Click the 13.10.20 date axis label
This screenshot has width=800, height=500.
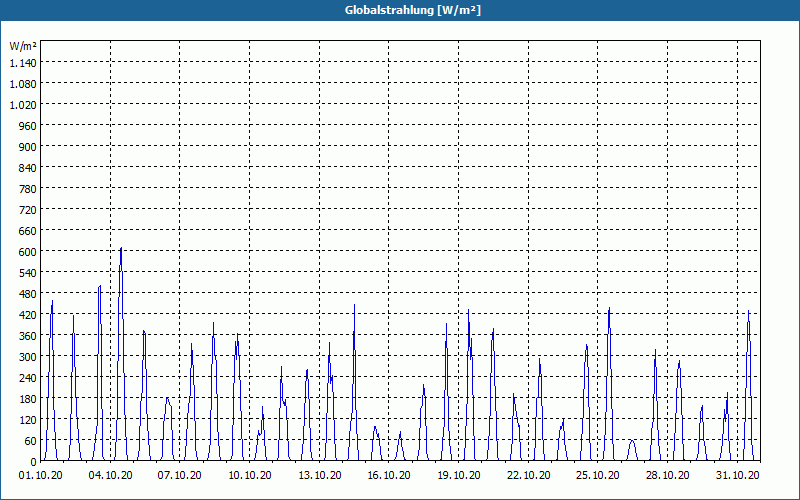319,475
